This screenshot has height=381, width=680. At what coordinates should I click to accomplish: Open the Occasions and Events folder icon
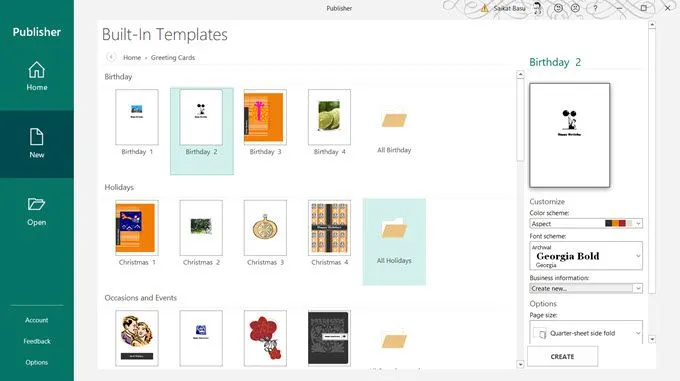point(394,341)
